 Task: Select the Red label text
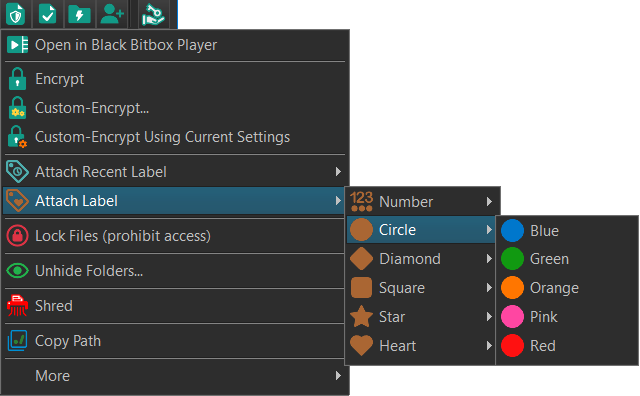tap(543, 345)
